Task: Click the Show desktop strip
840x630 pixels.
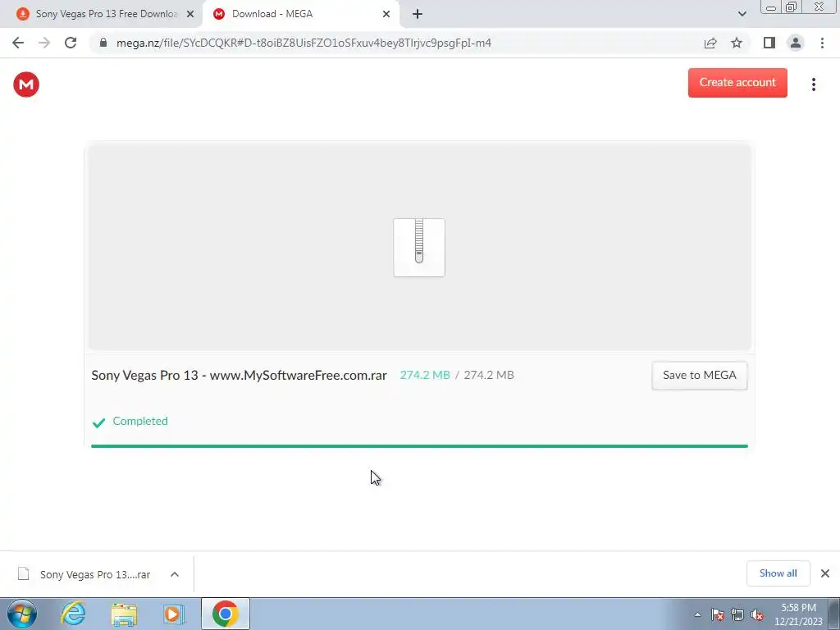Action: 834,614
